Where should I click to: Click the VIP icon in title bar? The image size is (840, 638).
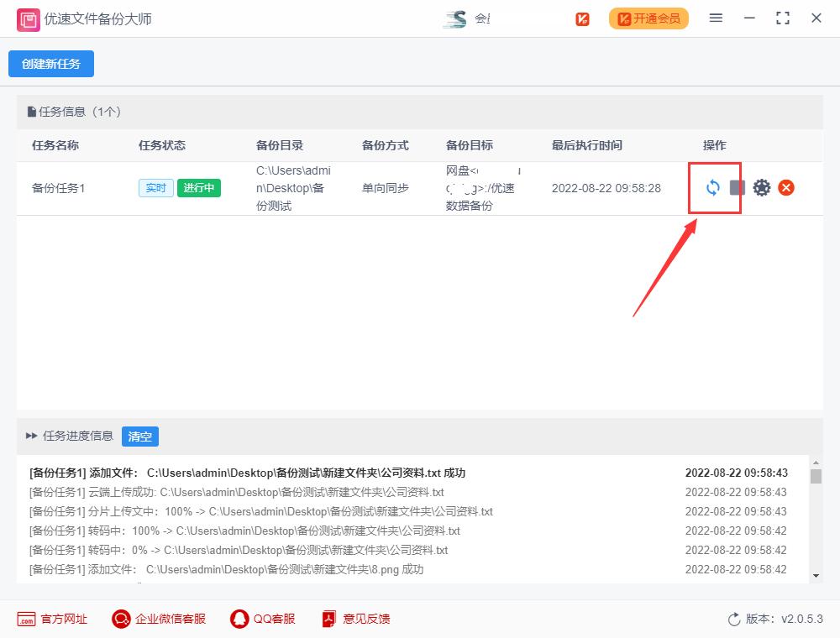(x=582, y=18)
